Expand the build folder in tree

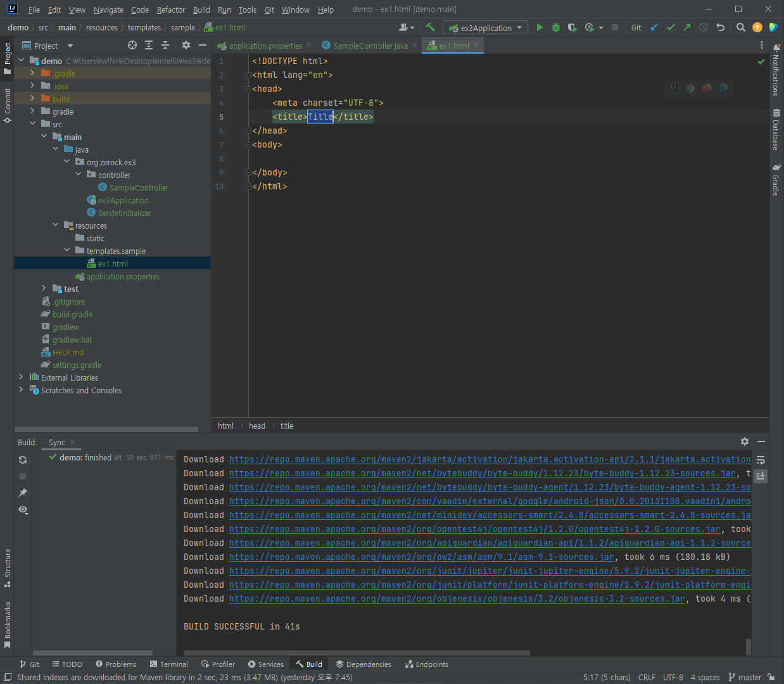coord(32,98)
